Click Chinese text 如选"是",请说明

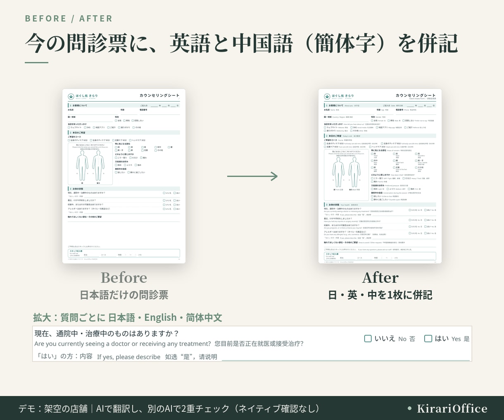pyautogui.click(x=191, y=357)
